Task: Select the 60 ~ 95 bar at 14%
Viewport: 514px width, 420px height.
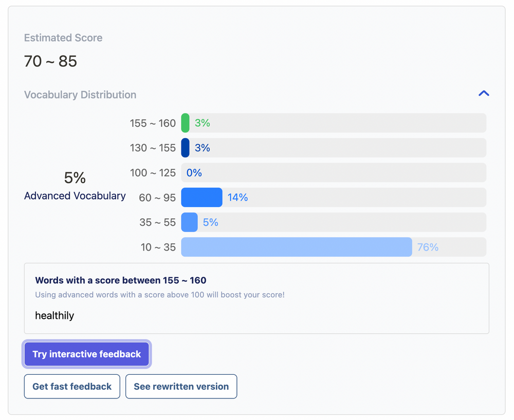Action: point(201,198)
